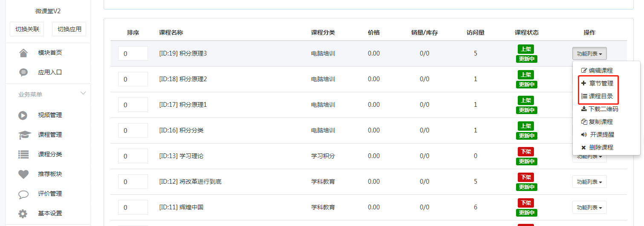Click the 切换应用 button

(x=69, y=29)
